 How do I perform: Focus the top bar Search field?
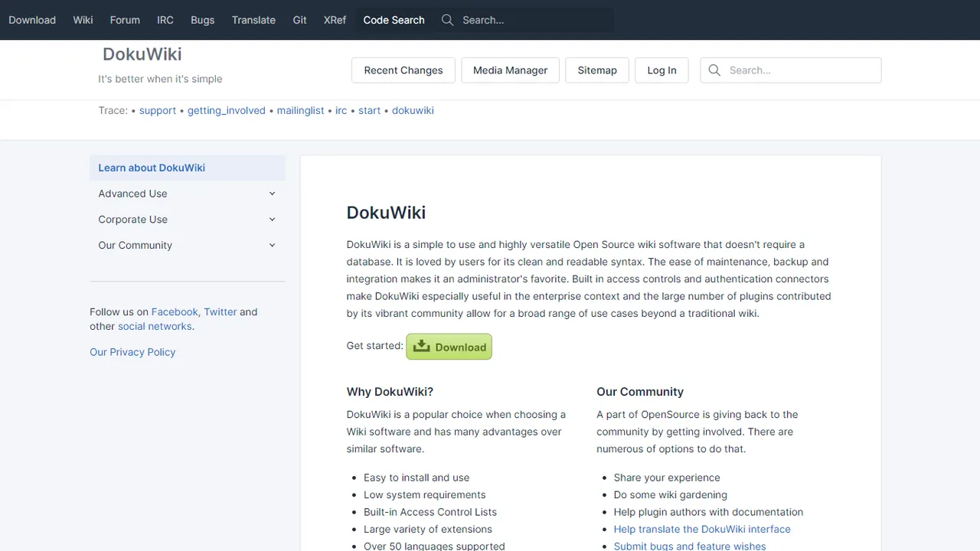(524, 20)
